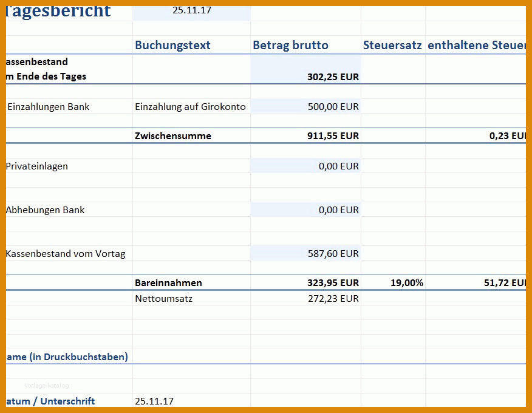532x413 pixels.
Task: Click the 'Kassenbestand vom Vortag' label
Action: click(66, 254)
